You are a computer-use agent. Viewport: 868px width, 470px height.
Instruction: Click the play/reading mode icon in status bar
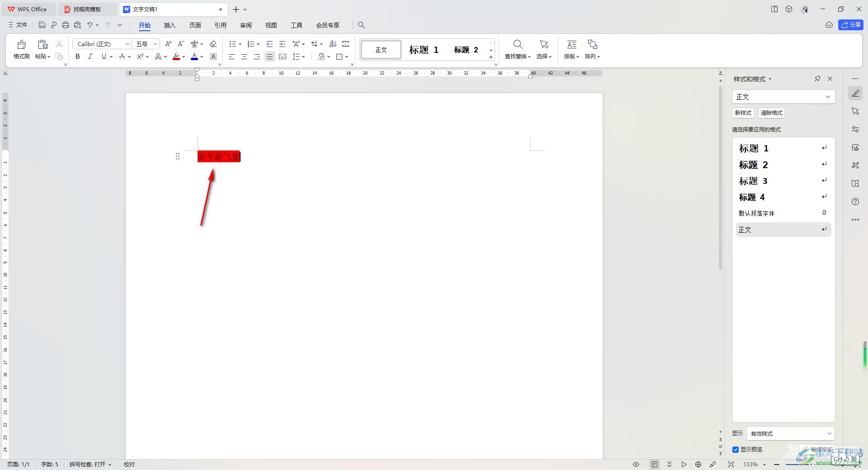684,464
